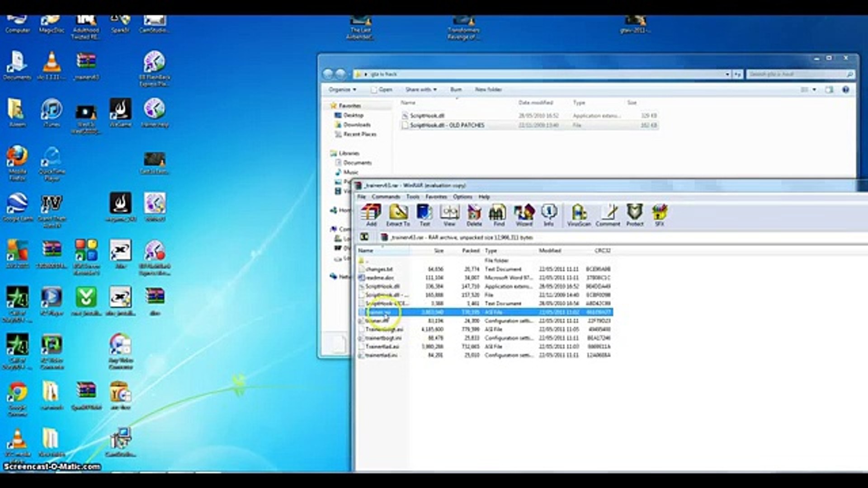Sort archive list by Packed column
The height and width of the screenshot is (488, 868).
[464, 250]
